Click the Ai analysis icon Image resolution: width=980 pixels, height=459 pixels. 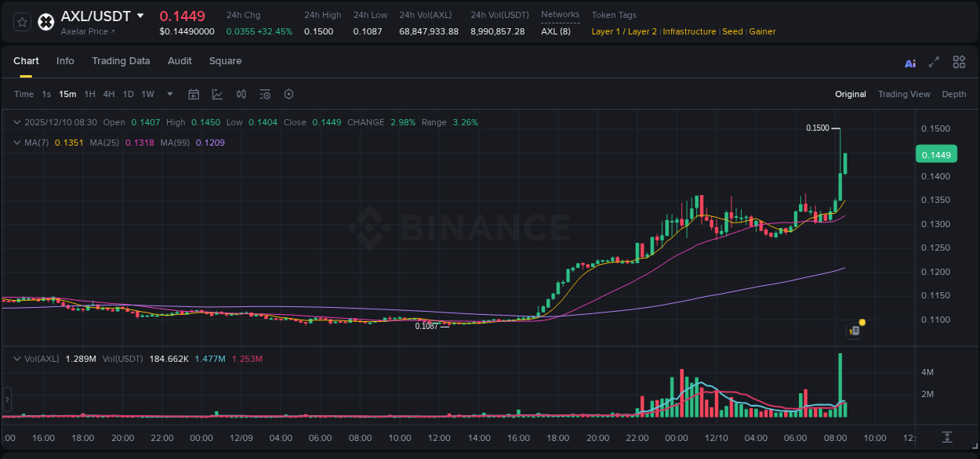pos(909,62)
